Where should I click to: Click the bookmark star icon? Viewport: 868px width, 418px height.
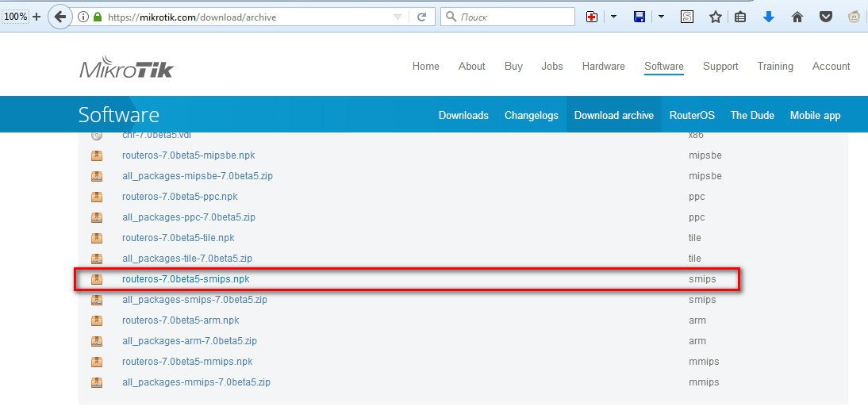pos(715,17)
